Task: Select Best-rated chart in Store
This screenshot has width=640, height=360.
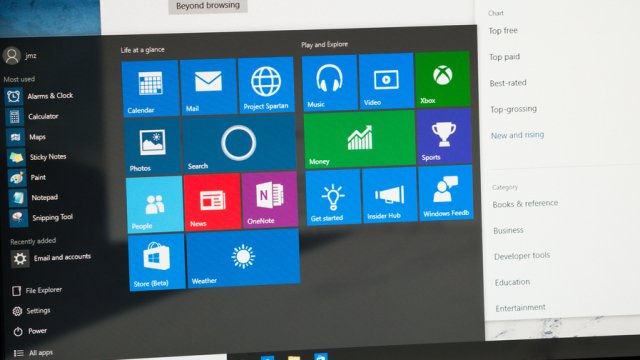Action: (508, 83)
